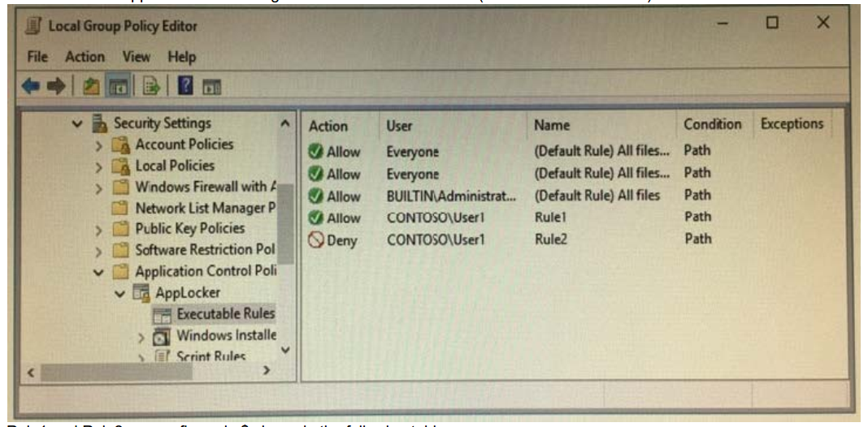Viewport: 868px width, 427px height.
Task: Collapse the AppLocker node
Action: pyautogui.click(x=119, y=294)
